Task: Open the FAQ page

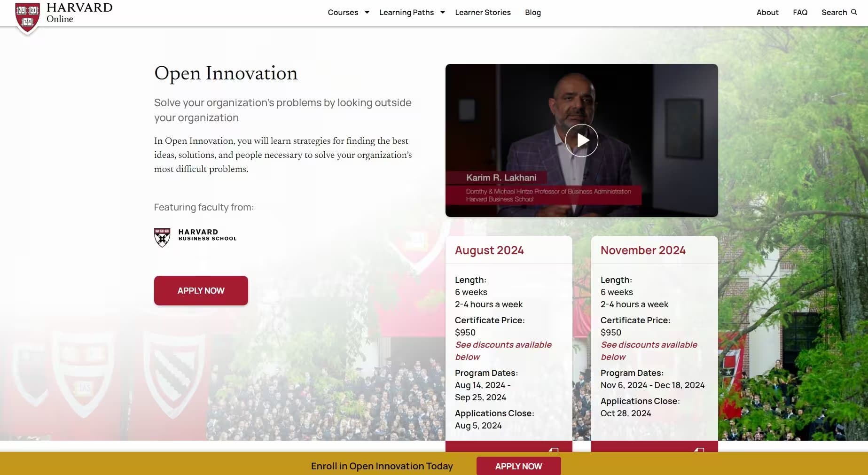Action: tap(800, 12)
